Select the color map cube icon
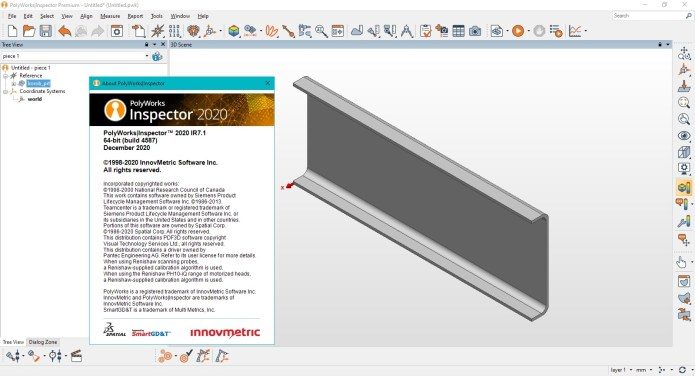The image size is (695, 376). click(x=234, y=31)
